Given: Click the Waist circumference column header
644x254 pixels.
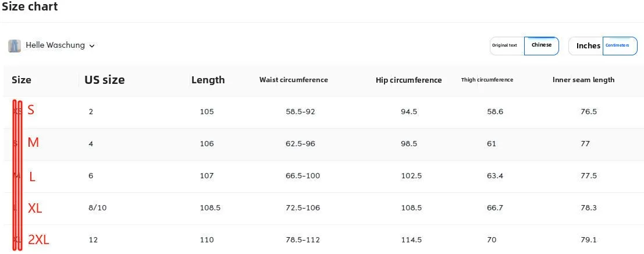Looking at the screenshot, I should (x=293, y=80).
